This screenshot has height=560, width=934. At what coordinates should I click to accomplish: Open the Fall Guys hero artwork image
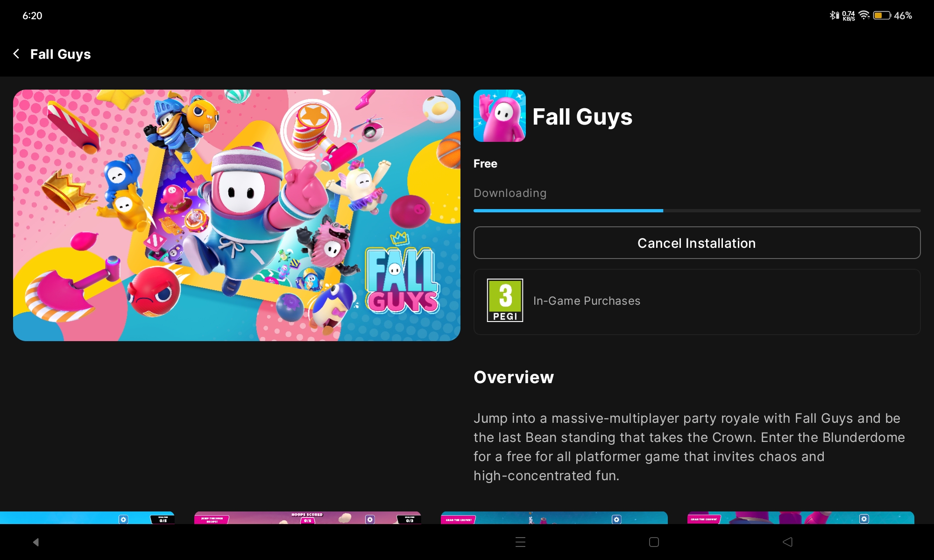[x=236, y=215]
